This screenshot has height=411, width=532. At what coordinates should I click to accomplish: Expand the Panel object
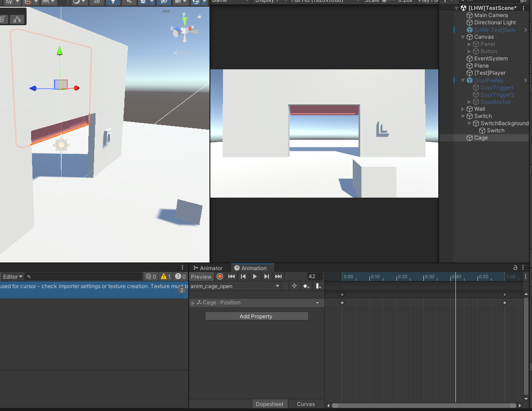point(469,44)
